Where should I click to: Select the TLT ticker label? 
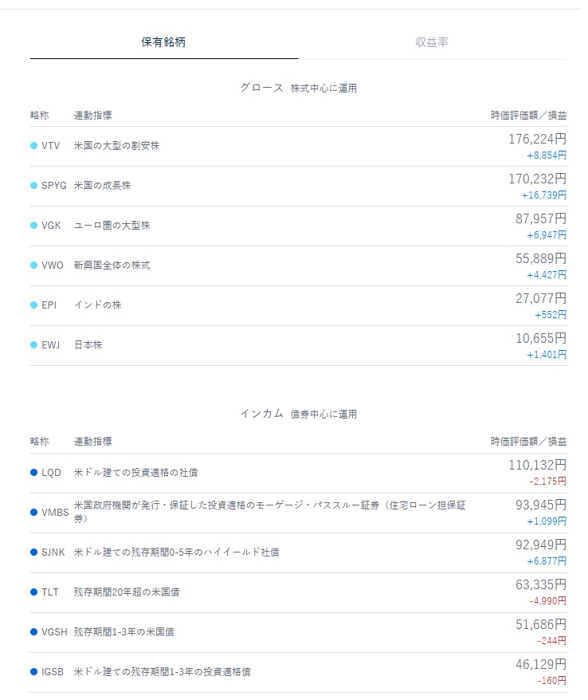50,592
